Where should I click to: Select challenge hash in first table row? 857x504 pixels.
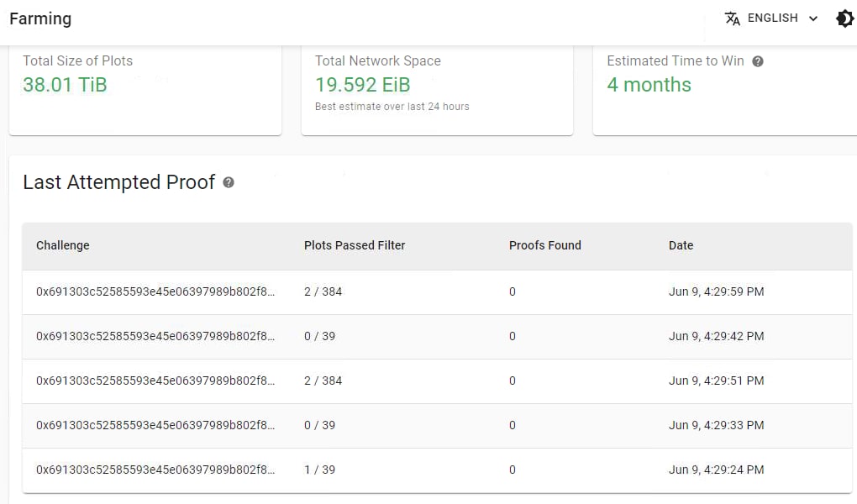155,291
